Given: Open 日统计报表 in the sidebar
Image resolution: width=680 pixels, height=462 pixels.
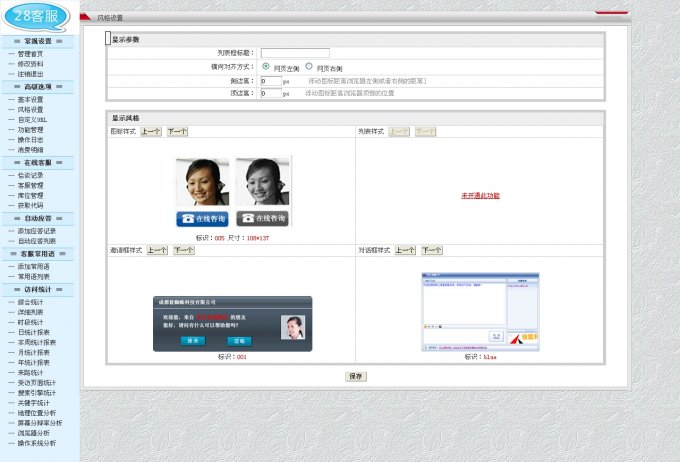Looking at the screenshot, I should [33, 332].
